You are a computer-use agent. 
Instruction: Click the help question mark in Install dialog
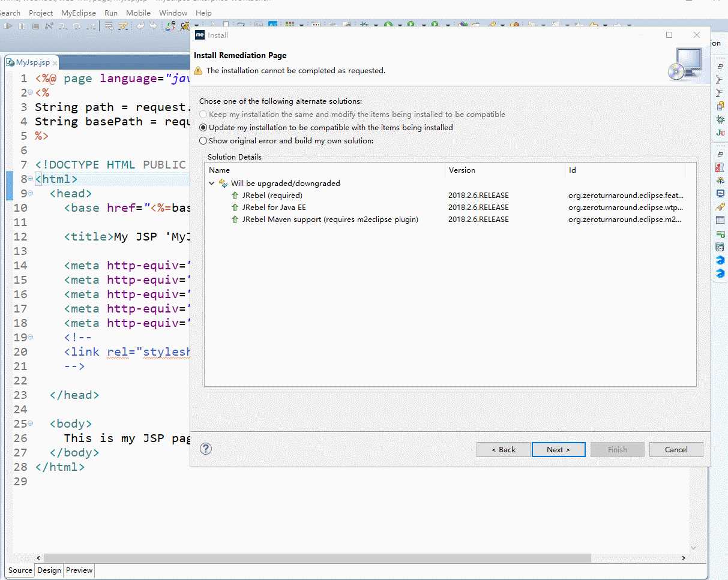pos(206,449)
